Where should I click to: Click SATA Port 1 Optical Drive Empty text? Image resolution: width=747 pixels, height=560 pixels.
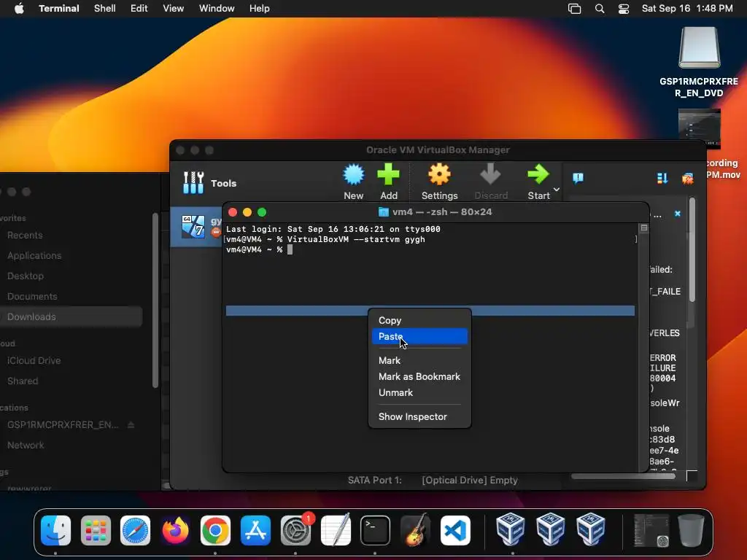[x=433, y=480]
